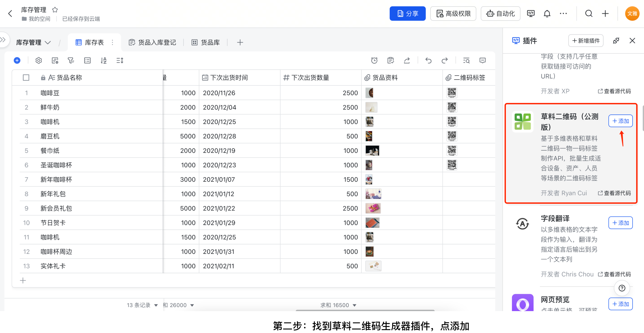Click the find records search icon
Viewport: 644px width, 333px height.
click(466, 61)
